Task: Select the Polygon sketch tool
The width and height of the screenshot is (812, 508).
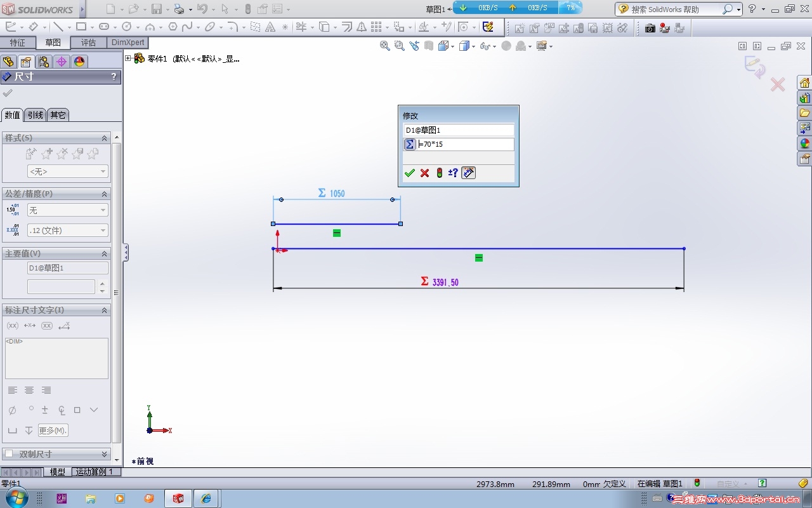Action: [x=173, y=27]
